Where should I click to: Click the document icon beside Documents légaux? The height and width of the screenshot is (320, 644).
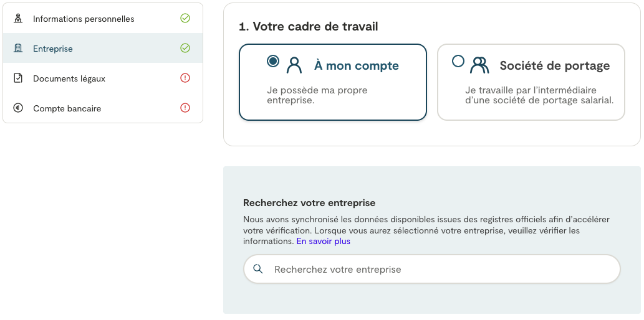click(x=18, y=78)
